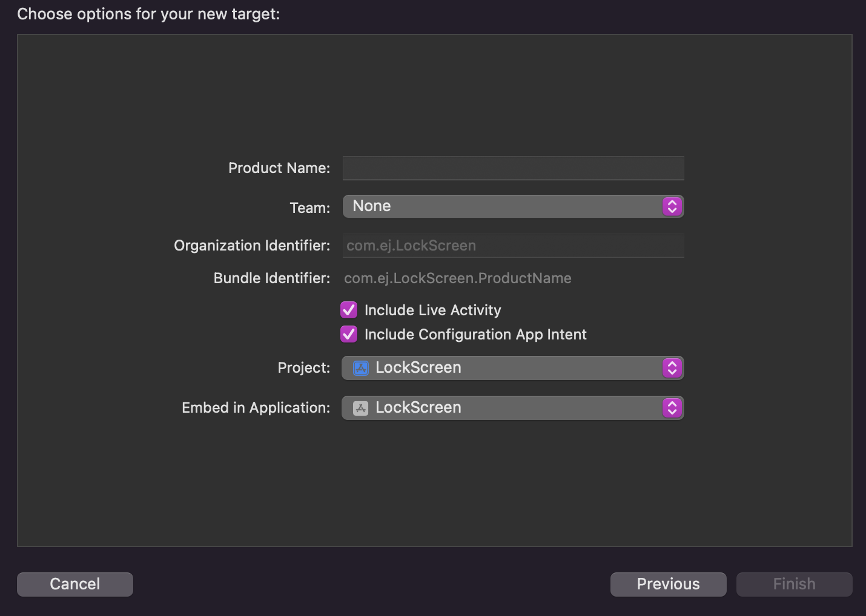Click the "Include Live Activity" label text

coord(432,310)
